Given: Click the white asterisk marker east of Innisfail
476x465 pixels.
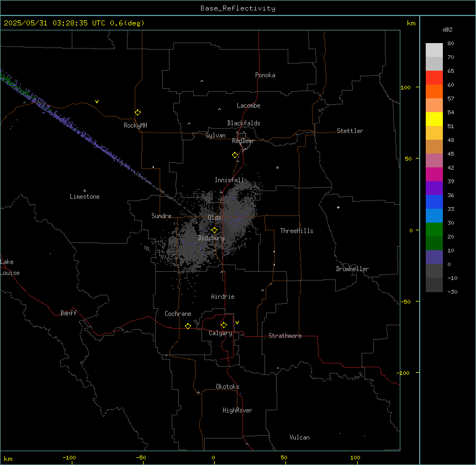Looking at the screenshot, I should pyautogui.click(x=277, y=167).
